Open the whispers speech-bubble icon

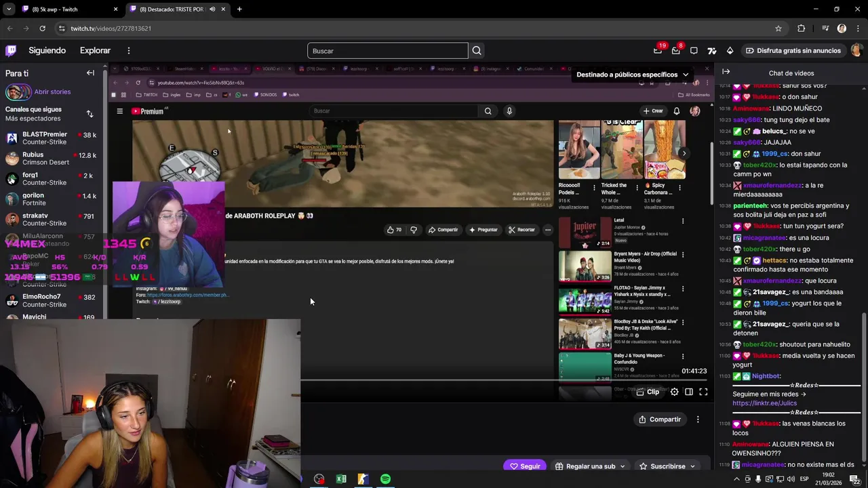(694, 50)
